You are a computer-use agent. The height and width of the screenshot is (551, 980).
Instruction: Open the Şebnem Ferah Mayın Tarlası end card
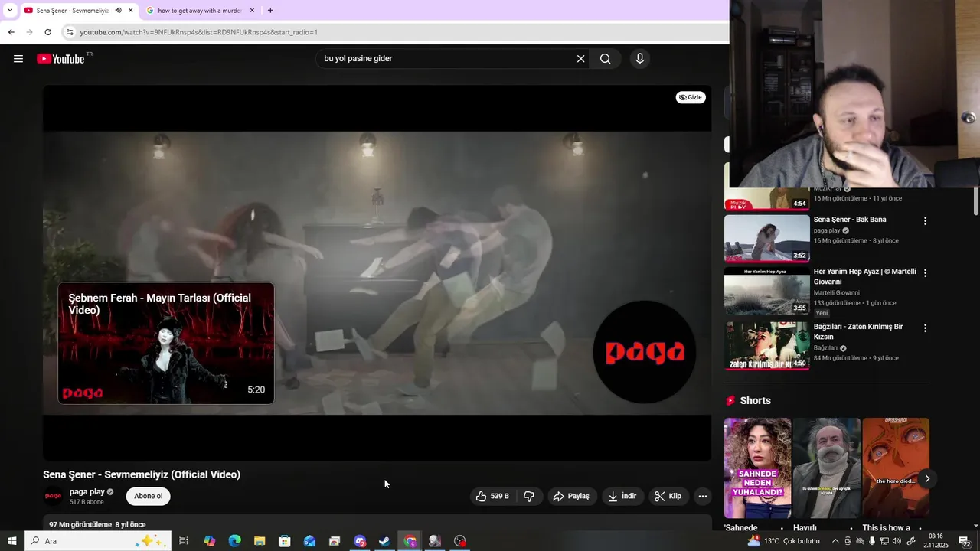166,344
